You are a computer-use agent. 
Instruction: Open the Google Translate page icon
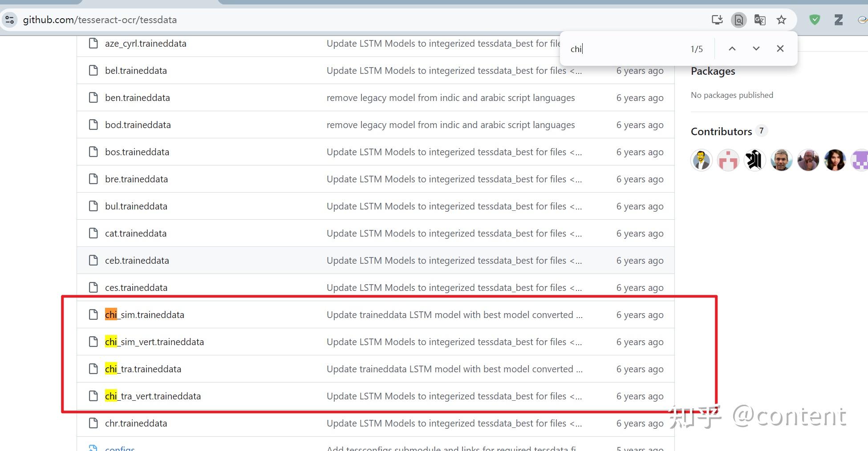(x=760, y=20)
